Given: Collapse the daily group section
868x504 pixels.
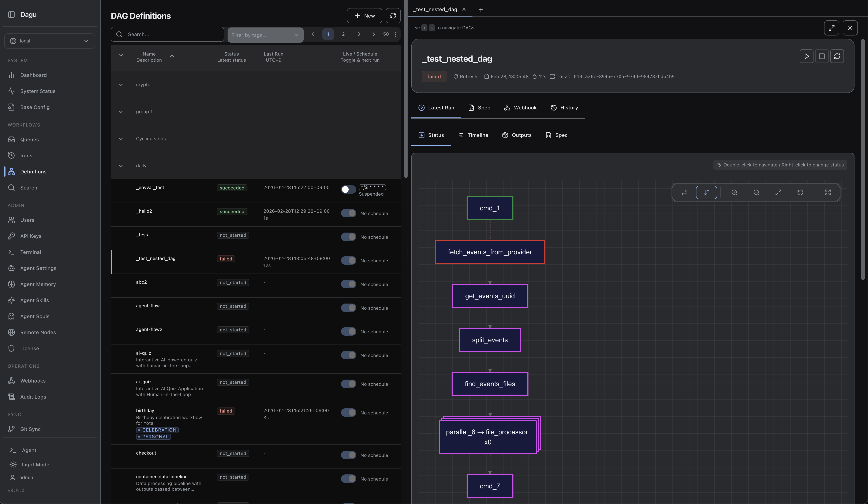Looking at the screenshot, I should tap(121, 166).
